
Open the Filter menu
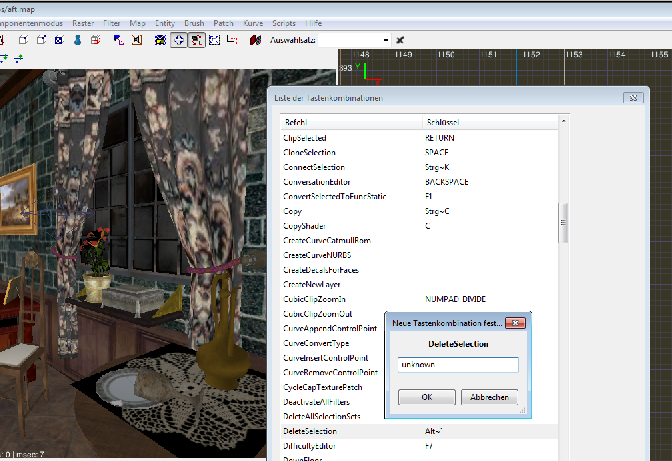tap(111, 23)
